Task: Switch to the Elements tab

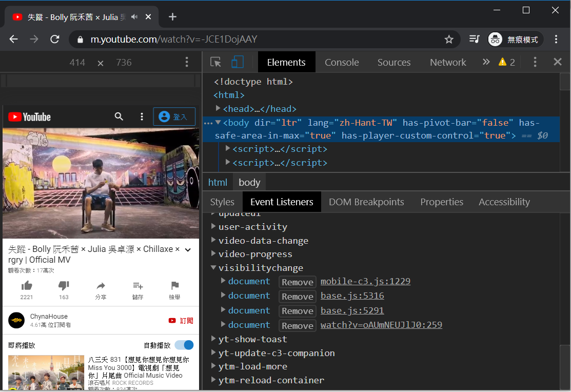Action: click(286, 62)
